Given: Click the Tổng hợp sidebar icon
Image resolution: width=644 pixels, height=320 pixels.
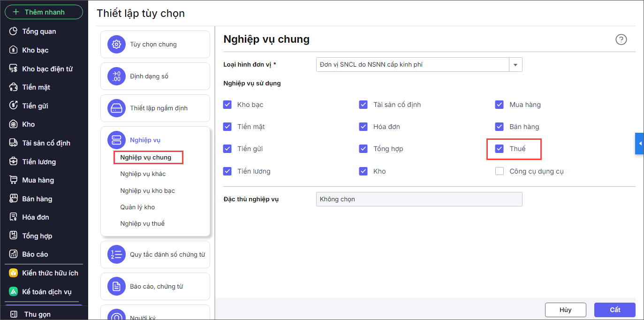Looking at the screenshot, I should click(x=14, y=236).
